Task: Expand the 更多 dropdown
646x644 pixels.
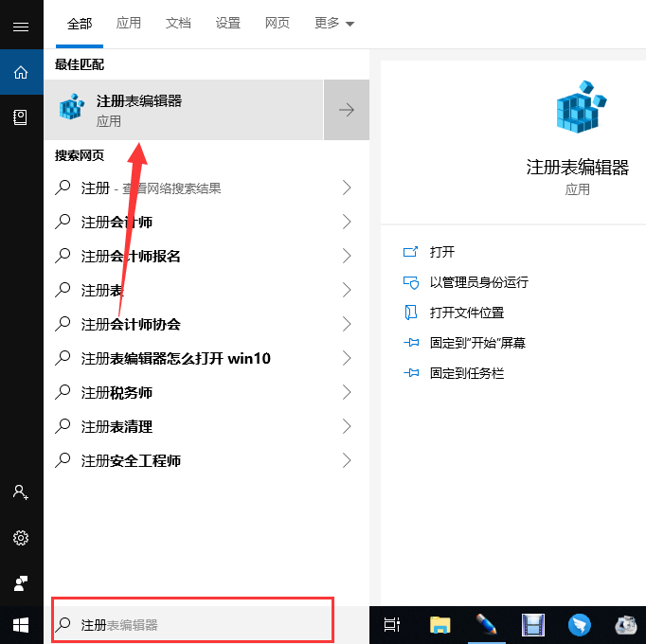Action: pyautogui.click(x=333, y=23)
